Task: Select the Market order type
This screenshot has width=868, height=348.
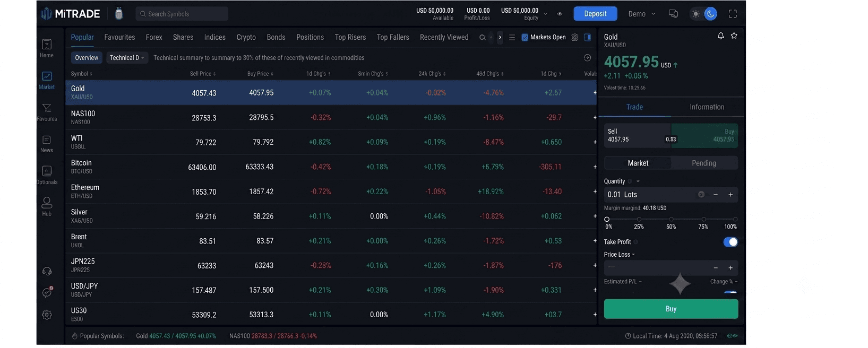Action: click(x=638, y=163)
